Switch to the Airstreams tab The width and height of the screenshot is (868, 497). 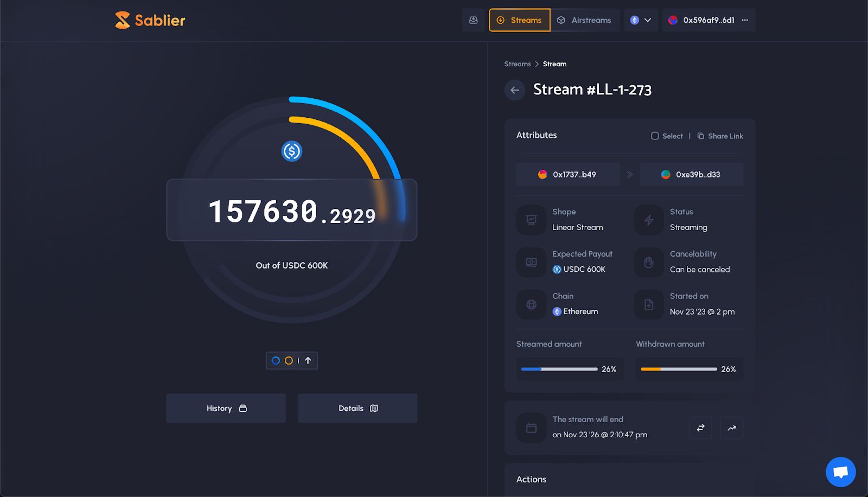[x=585, y=20]
